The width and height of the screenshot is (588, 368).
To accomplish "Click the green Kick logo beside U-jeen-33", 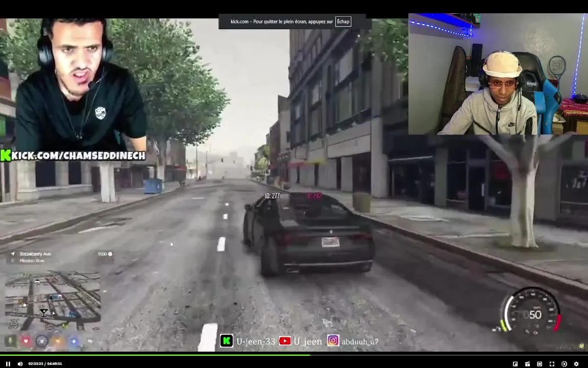I will 227,341.
